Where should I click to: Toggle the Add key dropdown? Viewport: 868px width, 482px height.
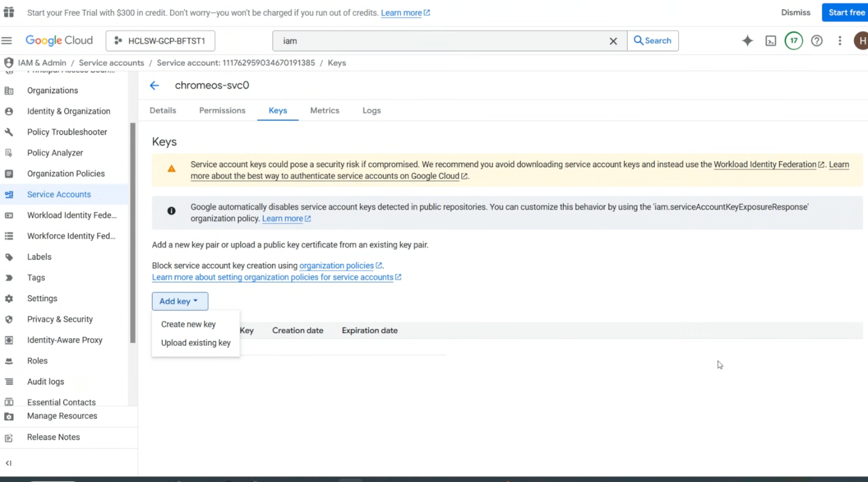coord(180,301)
